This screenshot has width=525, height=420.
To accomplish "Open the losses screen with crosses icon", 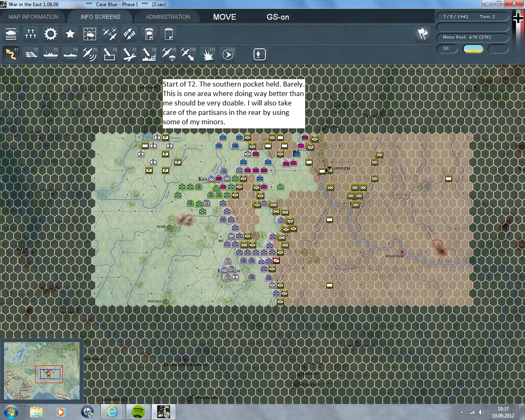I will click(x=31, y=34).
